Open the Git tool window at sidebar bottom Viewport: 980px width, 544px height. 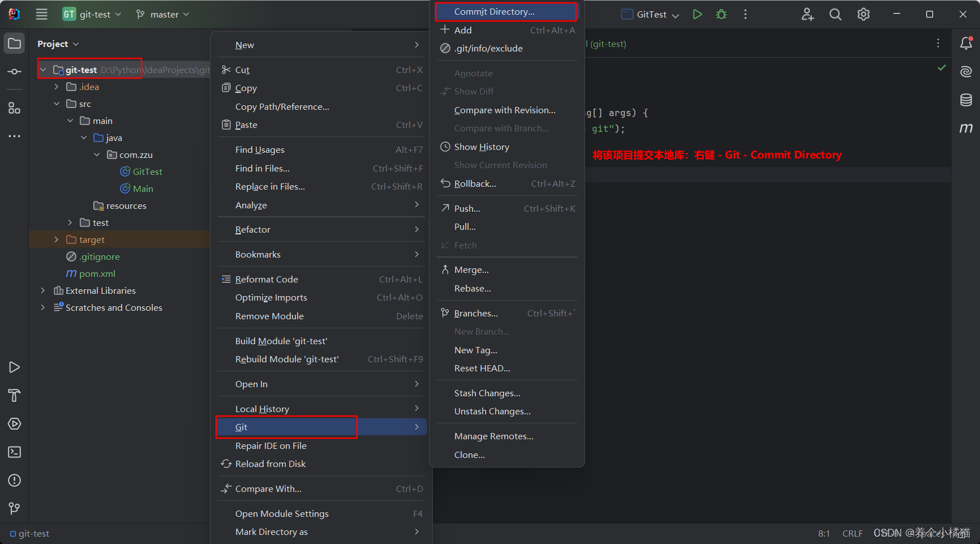(x=15, y=508)
